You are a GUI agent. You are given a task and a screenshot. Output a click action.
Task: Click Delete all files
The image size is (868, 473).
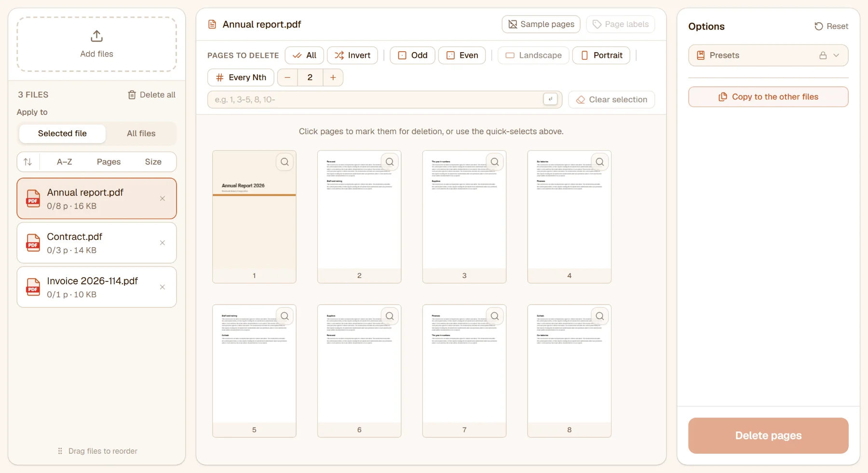[151, 95]
